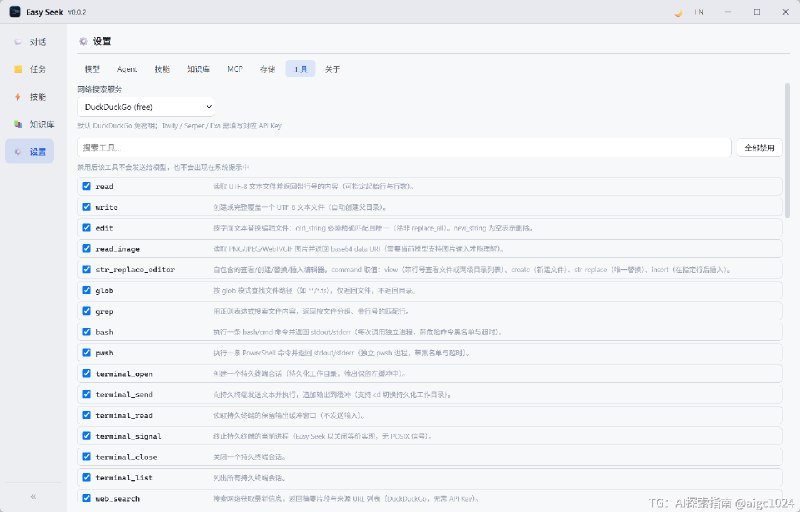Switch to the Agent tab
This screenshot has width=800, height=512.
[127, 69]
